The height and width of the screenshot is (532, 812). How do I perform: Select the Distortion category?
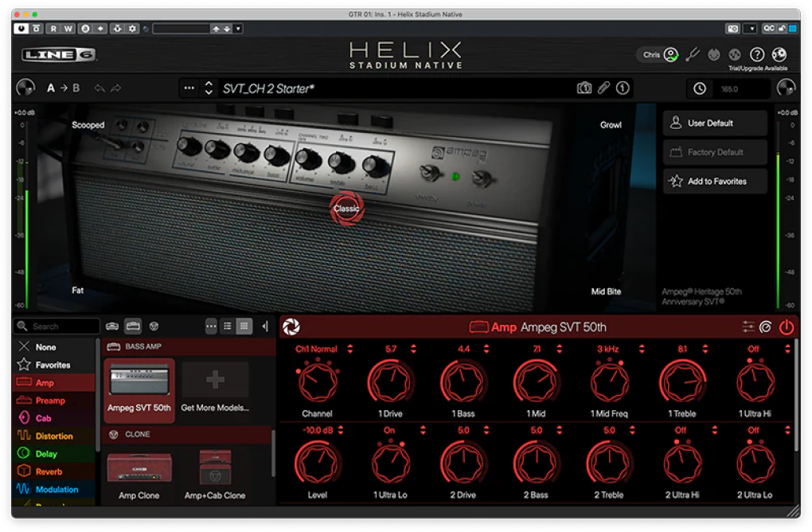pyautogui.click(x=54, y=436)
